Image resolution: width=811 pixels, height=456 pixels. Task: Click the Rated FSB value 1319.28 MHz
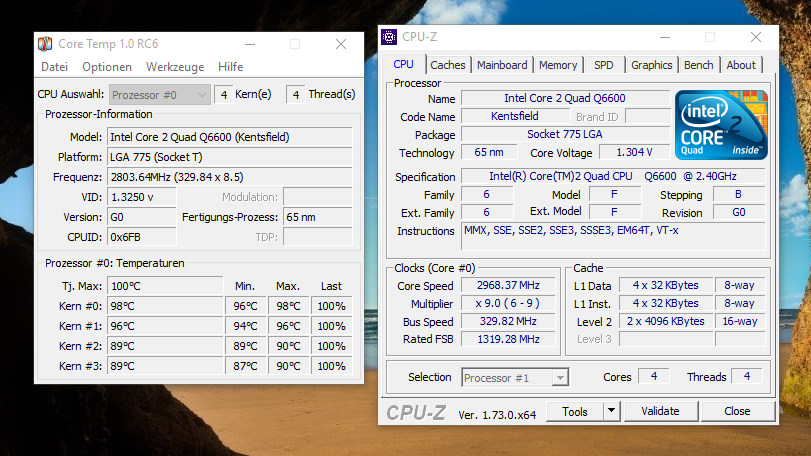508,339
